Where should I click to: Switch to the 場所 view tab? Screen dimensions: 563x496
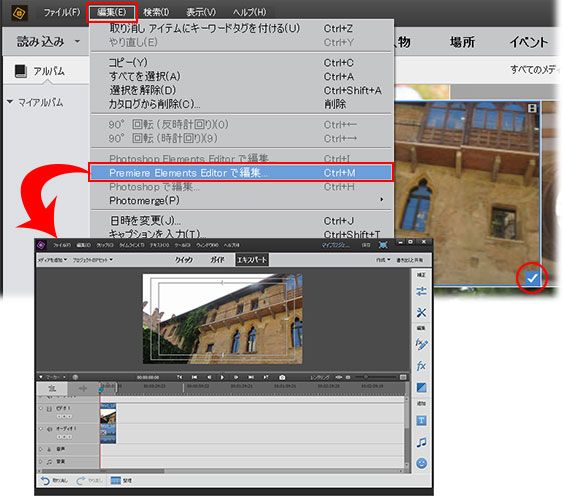[462, 42]
